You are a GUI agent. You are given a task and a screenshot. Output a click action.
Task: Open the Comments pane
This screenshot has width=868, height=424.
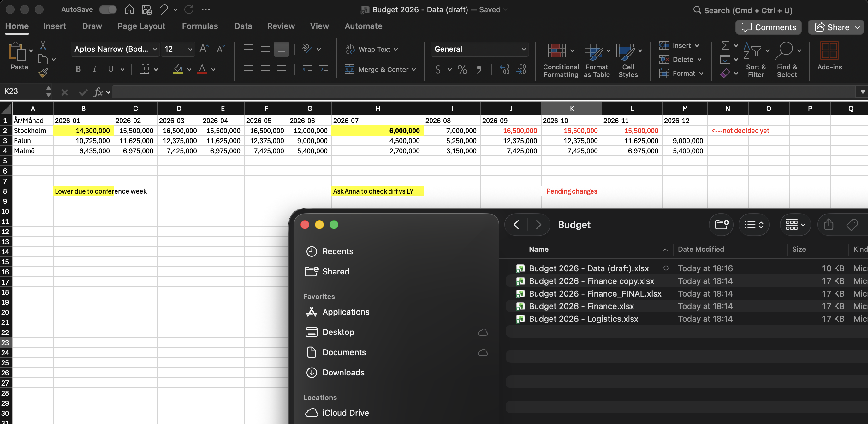click(x=768, y=27)
